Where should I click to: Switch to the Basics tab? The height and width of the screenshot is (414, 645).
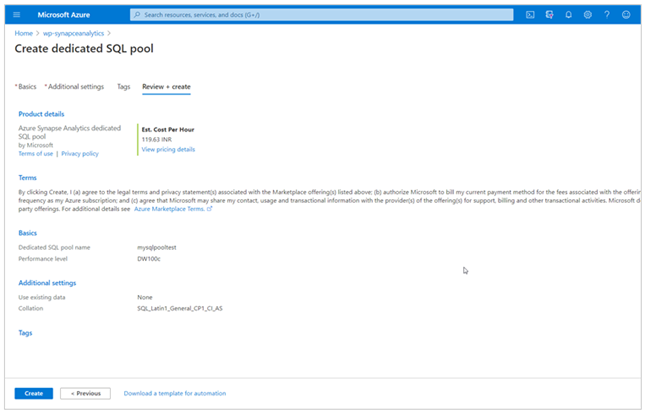click(26, 87)
